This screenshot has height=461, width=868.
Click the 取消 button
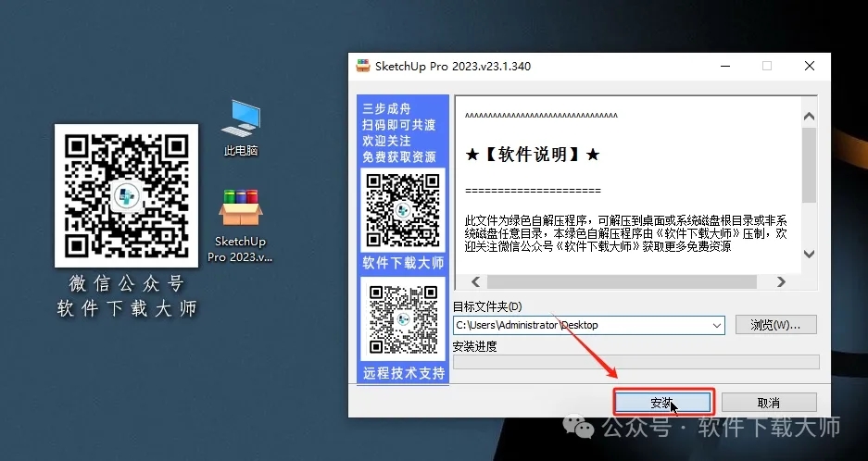769,403
